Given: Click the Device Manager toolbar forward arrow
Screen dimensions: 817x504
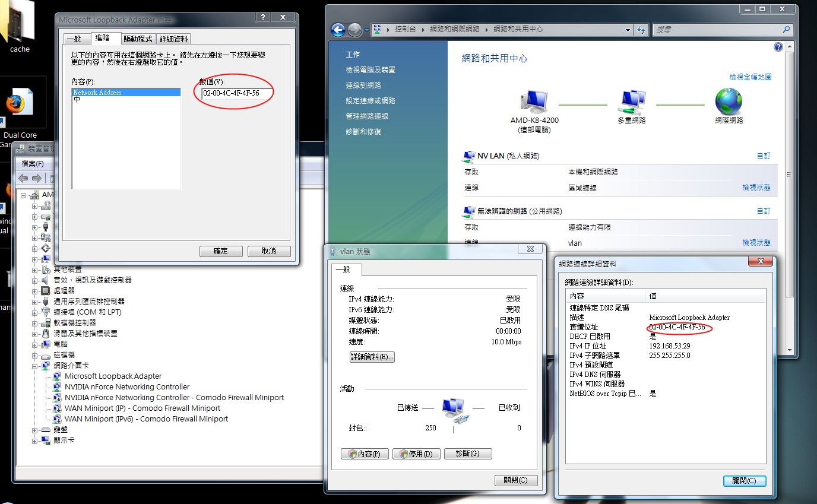Looking at the screenshot, I should click(37, 178).
